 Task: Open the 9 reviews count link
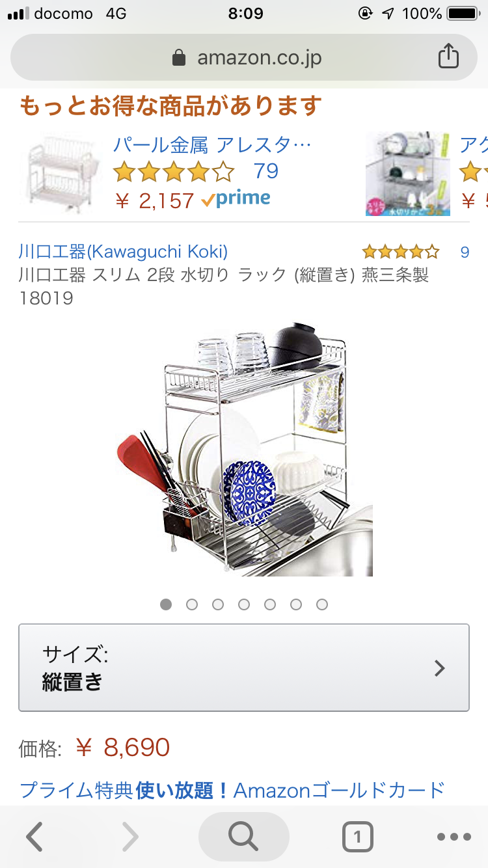[465, 252]
